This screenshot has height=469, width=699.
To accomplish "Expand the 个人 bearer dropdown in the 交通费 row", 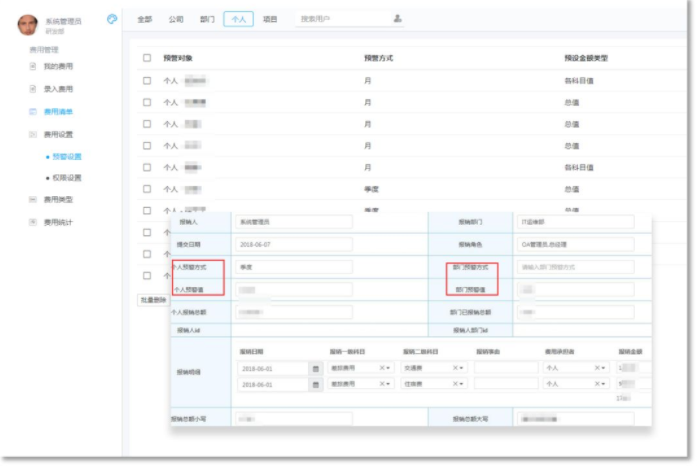I will [x=604, y=368].
